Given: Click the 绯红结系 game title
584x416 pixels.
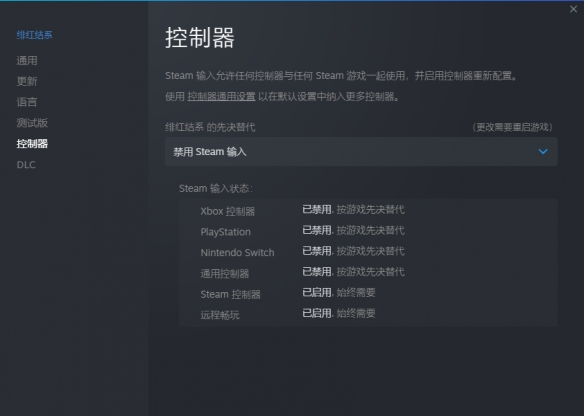Looking at the screenshot, I should (x=34, y=35).
